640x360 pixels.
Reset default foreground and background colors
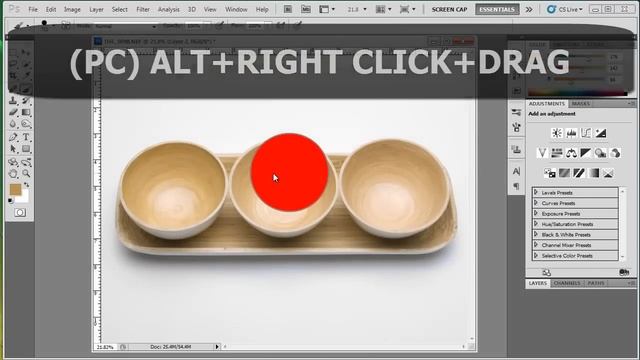tap(11, 200)
